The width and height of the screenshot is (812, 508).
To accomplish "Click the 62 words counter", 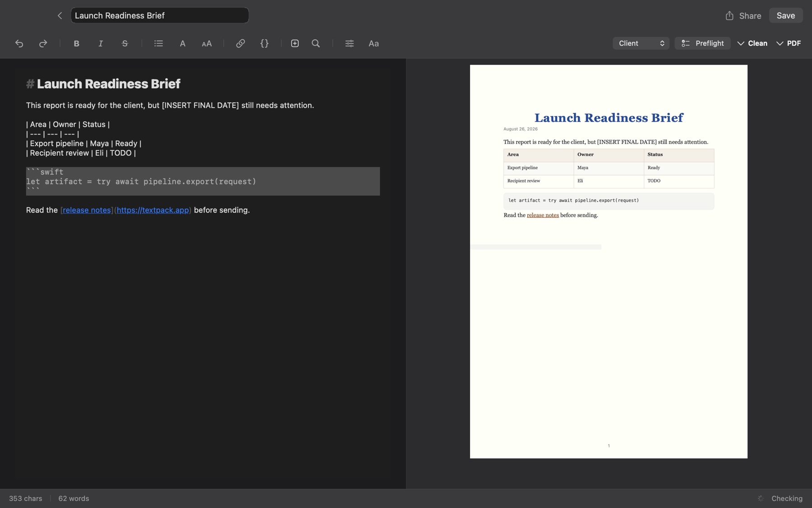I will pyautogui.click(x=74, y=499).
